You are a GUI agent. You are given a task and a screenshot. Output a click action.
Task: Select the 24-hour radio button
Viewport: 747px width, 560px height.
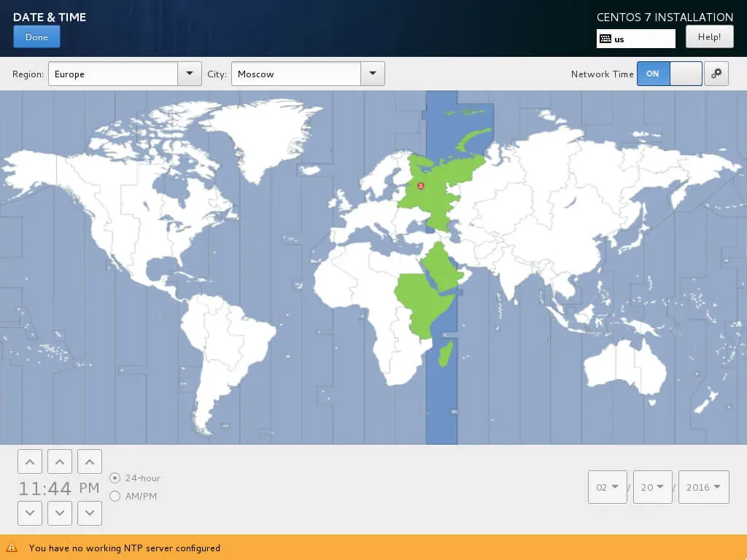pyautogui.click(x=115, y=478)
